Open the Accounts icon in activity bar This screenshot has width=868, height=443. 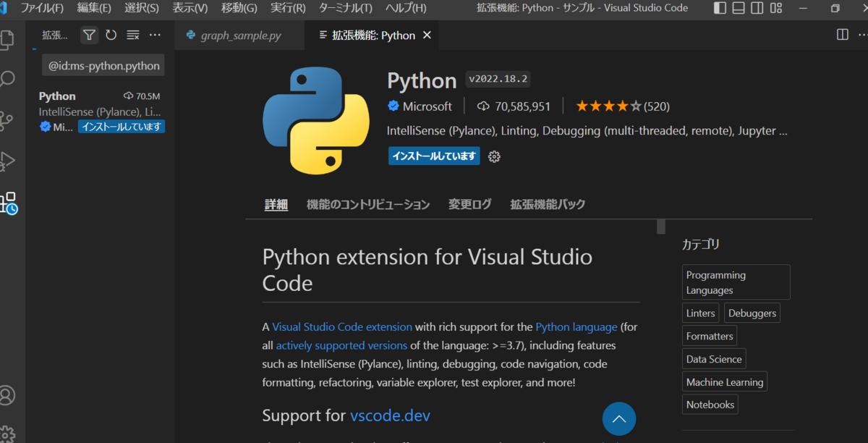7,396
